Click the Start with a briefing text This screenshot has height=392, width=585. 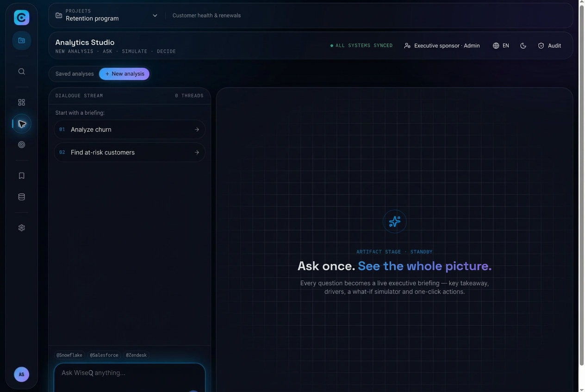(80, 113)
